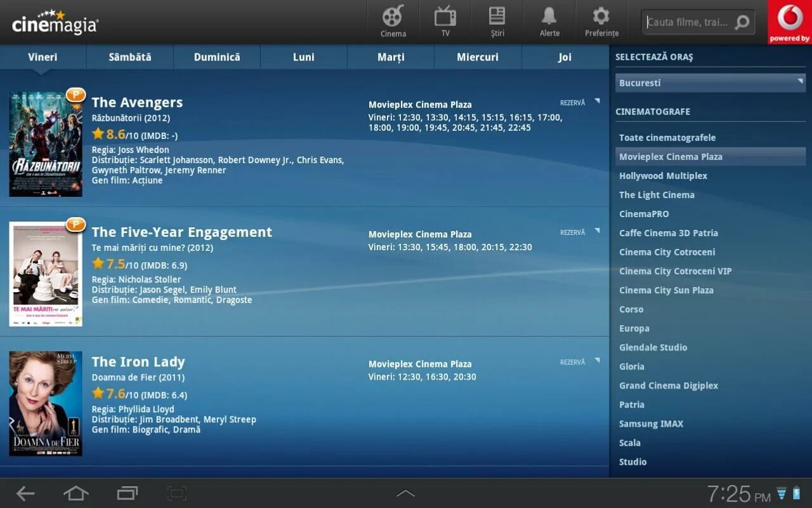Tap the Cinemagia logo
Screen dimensions: 812x508
55,22
